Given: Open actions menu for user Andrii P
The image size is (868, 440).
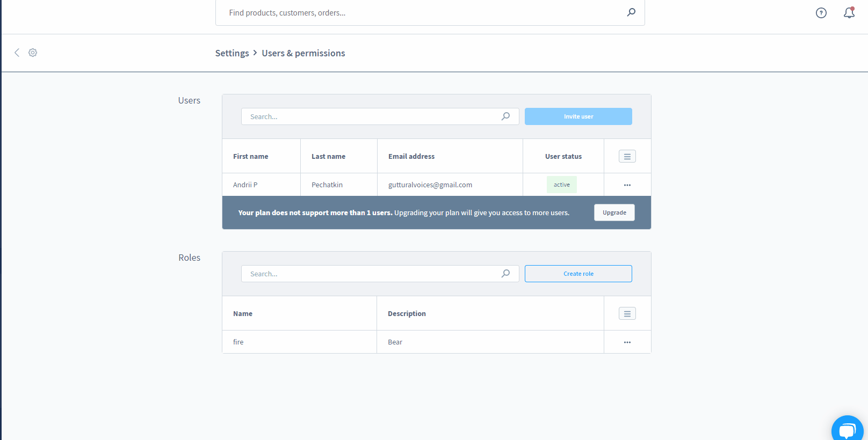Looking at the screenshot, I should click(x=627, y=185).
